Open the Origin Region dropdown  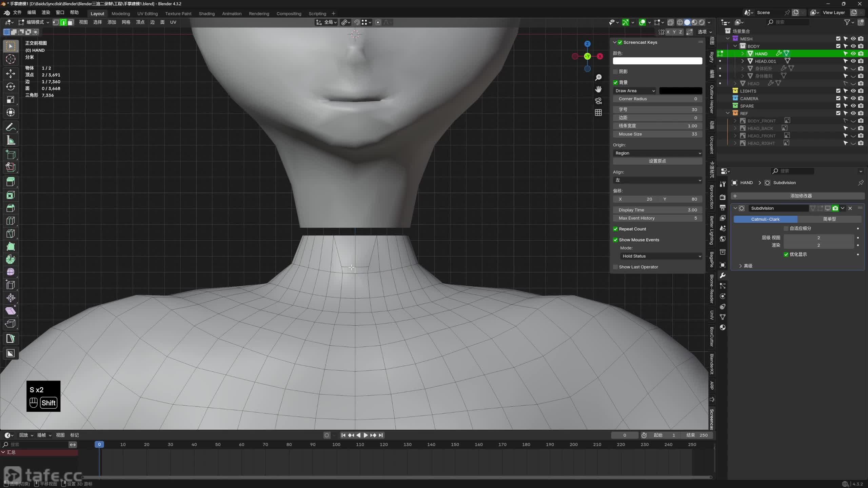657,153
